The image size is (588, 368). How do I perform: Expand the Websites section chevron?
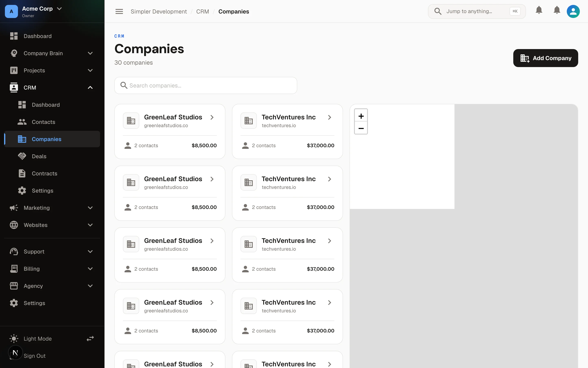[90, 225]
